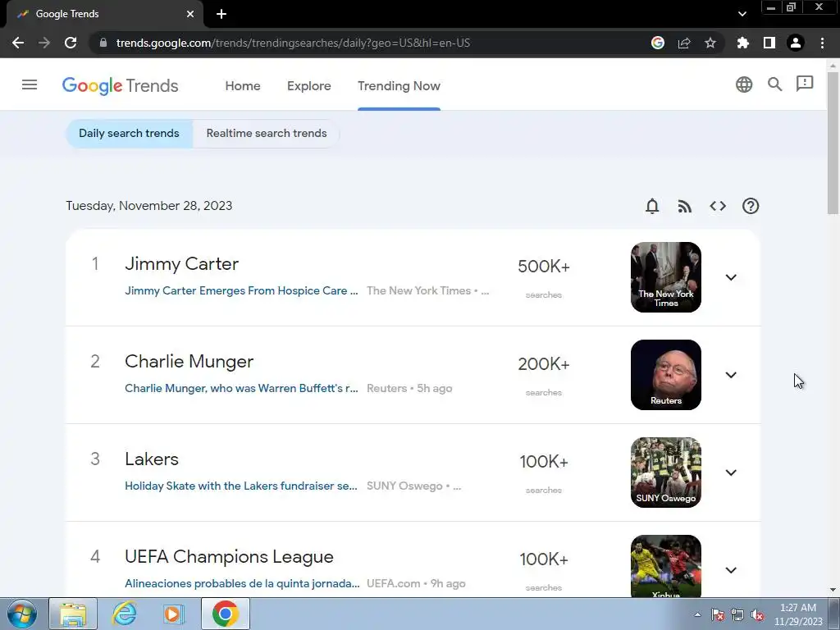This screenshot has width=840, height=630.
Task: Launch Internet Explorer from the taskbar
Action: click(x=125, y=614)
